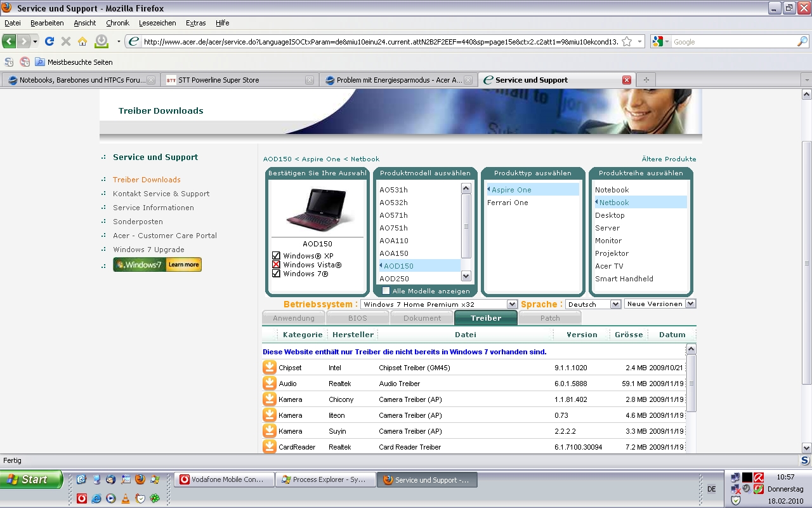Open Meistbesuchte Seiten bookmark folder
Image resolution: width=812 pixels, height=508 pixels.
point(74,62)
